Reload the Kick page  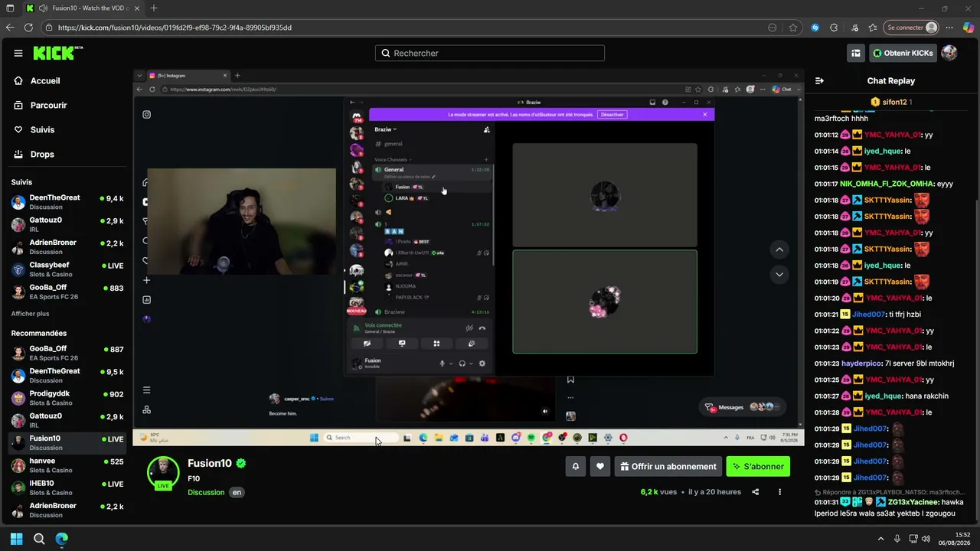pos(28,28)
